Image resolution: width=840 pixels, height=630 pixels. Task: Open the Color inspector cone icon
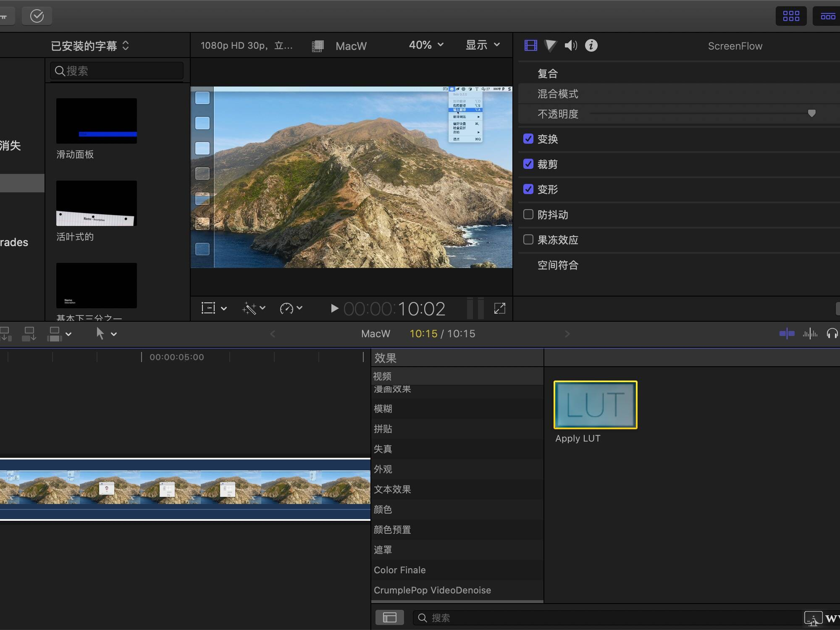point(550,45)
